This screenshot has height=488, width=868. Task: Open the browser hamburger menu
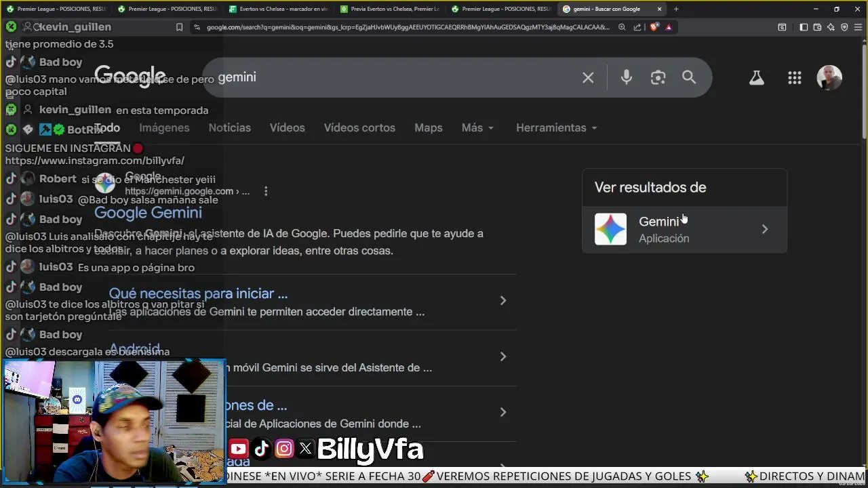point(858,27)
